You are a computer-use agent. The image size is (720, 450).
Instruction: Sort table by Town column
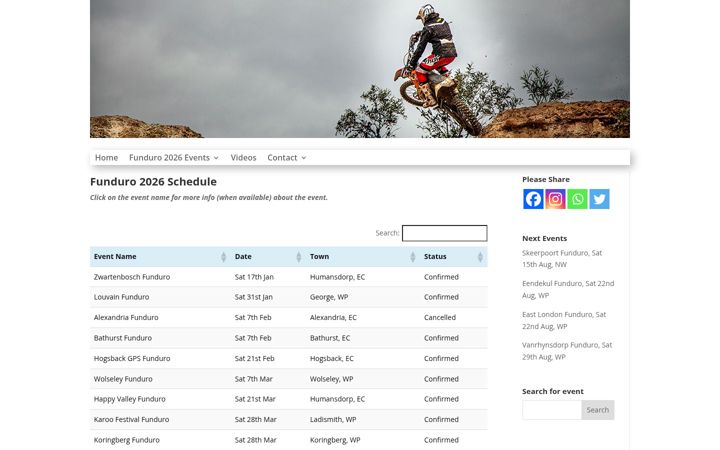point(363,257)
